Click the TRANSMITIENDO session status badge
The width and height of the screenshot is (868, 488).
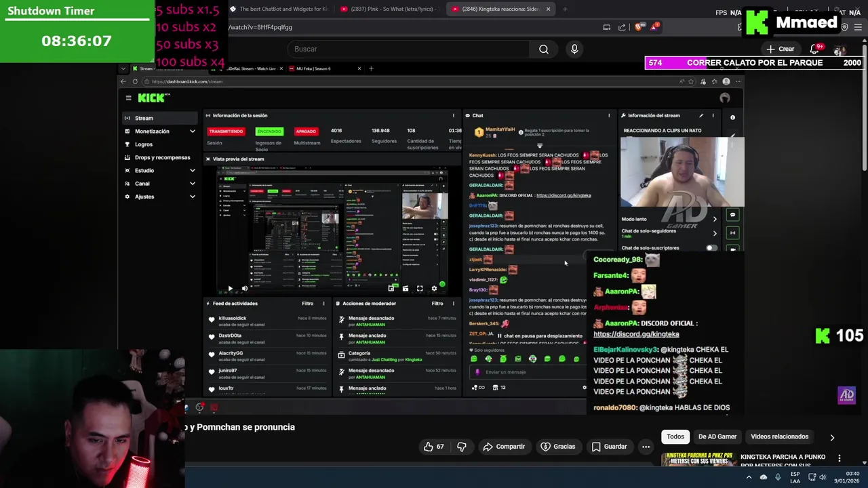(x=226, y=131)
